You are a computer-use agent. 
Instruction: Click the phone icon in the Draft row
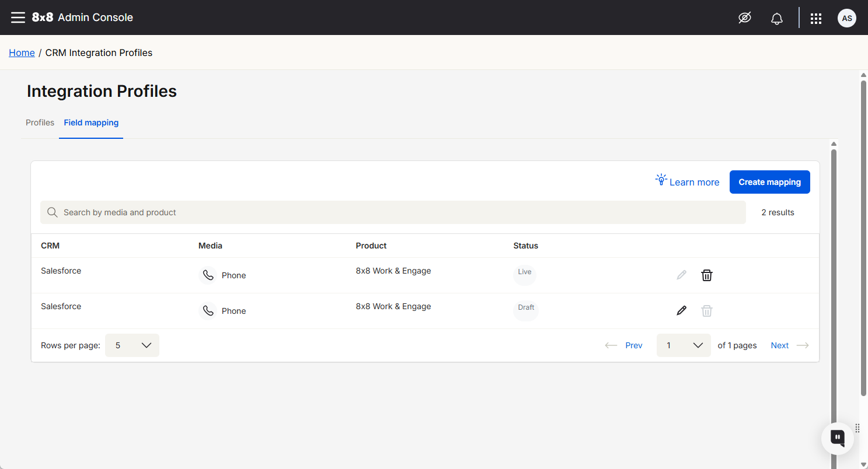tap(207, 311)
